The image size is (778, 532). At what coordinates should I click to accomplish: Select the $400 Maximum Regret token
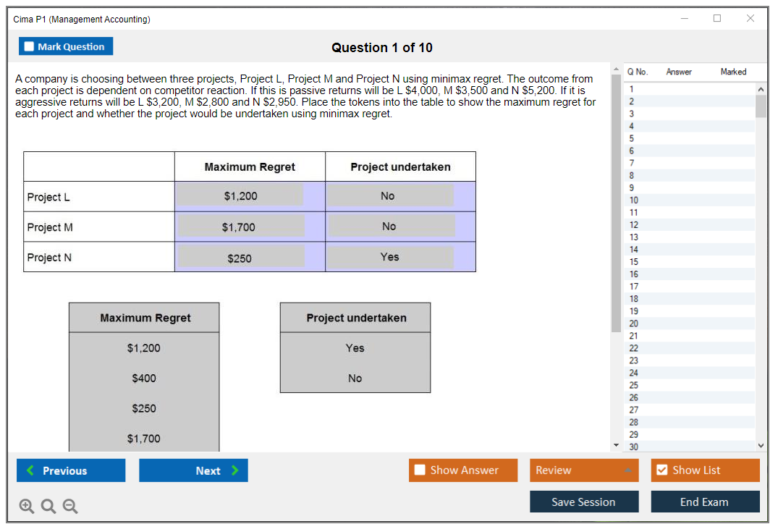pos(144,379)
